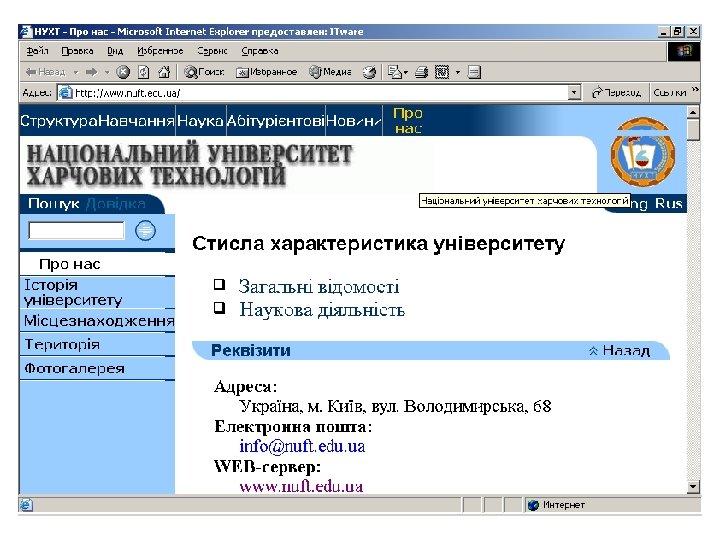The image size is (720, 540).
Task: Open Media (Медиа) toolbar button
Action: [x=330, y=72]
